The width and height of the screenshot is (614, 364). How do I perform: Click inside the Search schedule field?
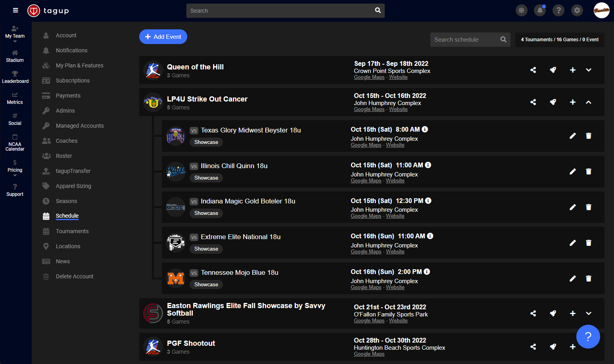point(464,40)
